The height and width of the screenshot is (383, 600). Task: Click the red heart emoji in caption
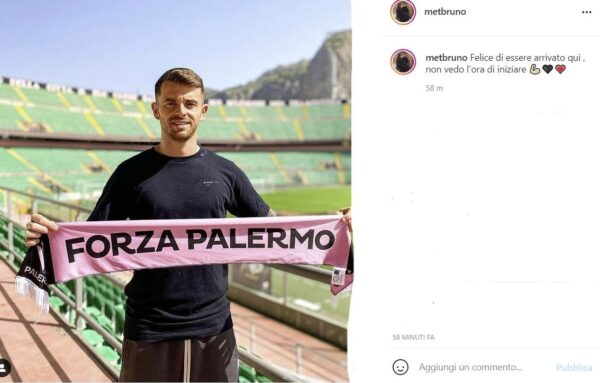(x=560, y=69)
